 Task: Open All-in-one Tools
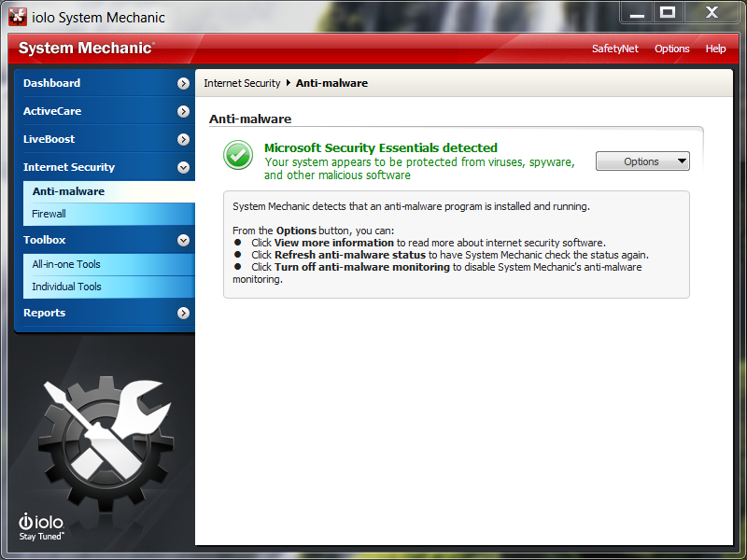click(66, 264)
